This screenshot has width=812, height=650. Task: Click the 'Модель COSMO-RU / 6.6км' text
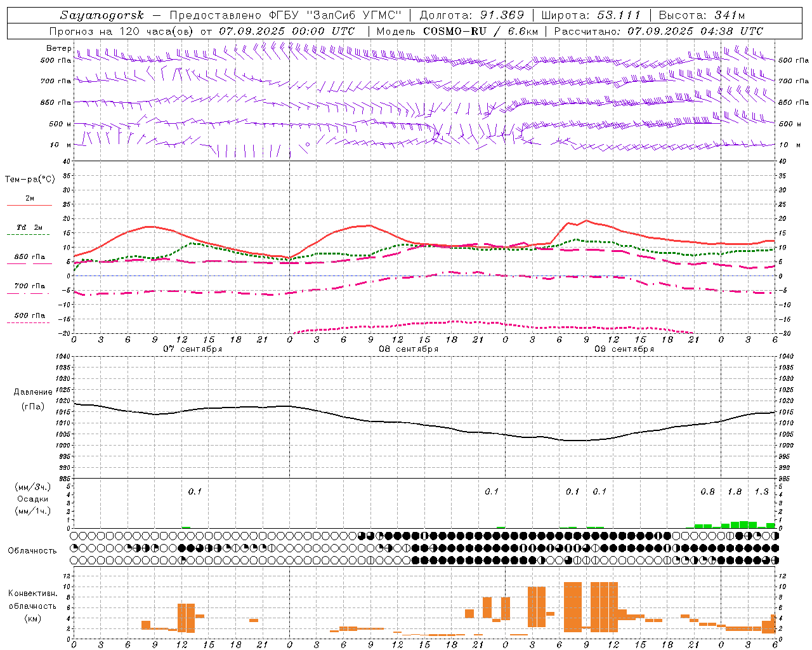(457, 31)
